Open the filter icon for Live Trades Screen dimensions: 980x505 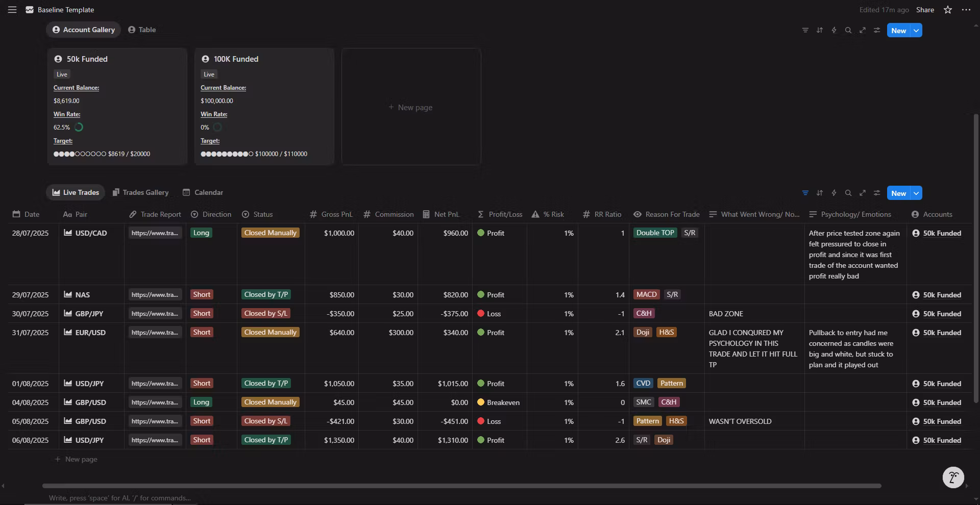click(x=805, y=193)
